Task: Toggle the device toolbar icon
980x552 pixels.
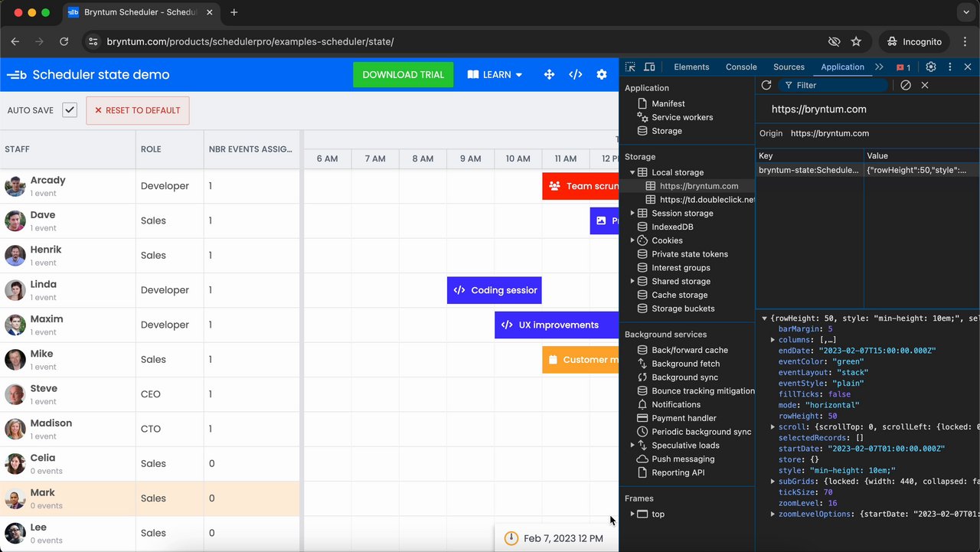Action: pos(649,67)
